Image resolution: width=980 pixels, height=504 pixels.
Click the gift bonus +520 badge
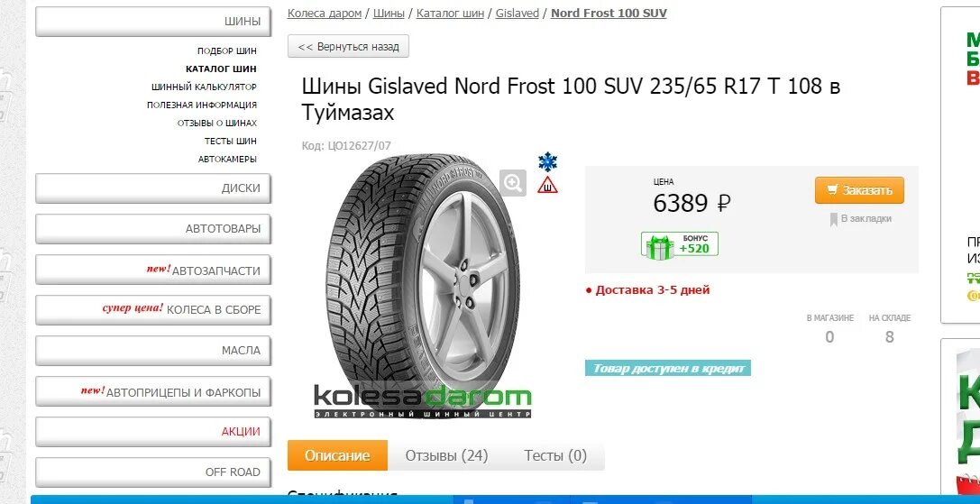click(680, 244)
